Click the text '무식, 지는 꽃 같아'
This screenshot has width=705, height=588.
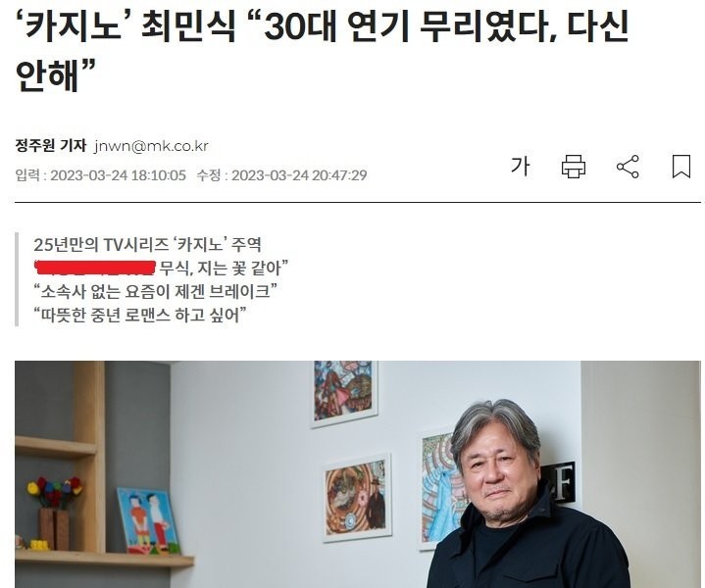(x=224, y=268)
